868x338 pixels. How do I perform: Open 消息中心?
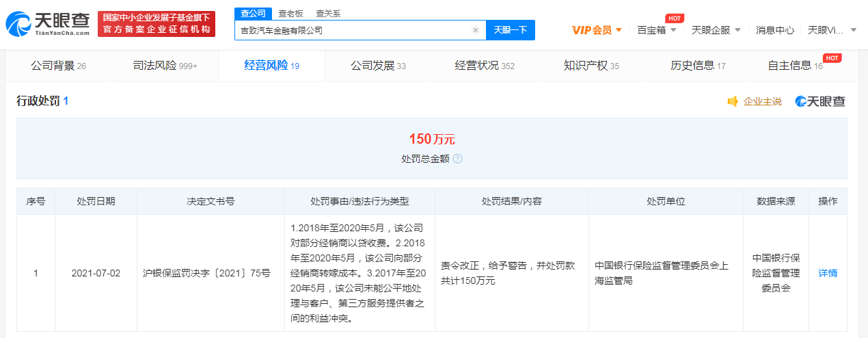click(775, 30)
